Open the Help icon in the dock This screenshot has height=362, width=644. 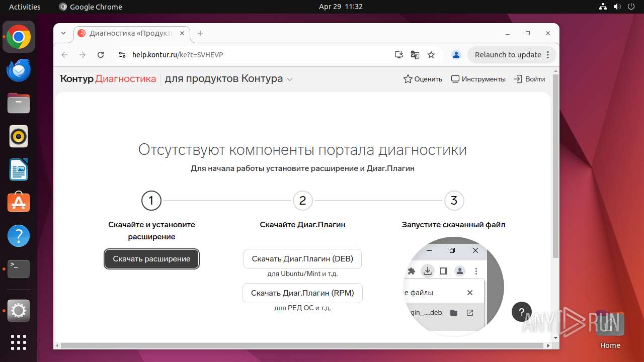(19, 236)
